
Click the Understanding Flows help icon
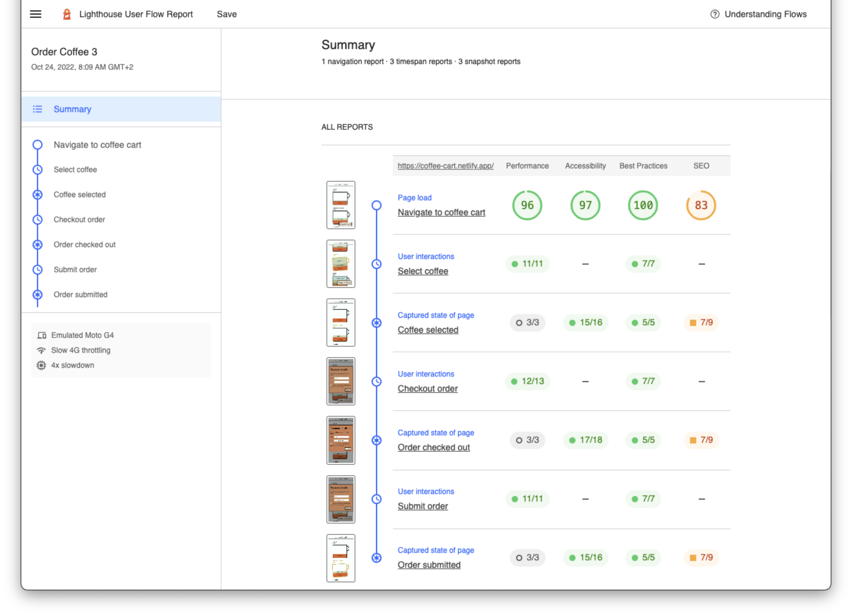point(714,14)
